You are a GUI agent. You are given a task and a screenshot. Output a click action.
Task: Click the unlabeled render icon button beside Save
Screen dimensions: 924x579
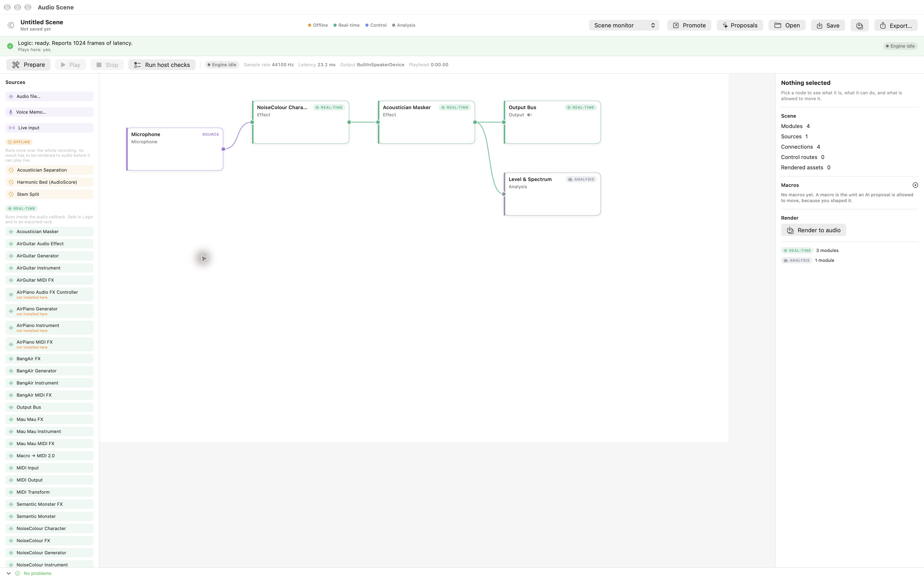859,25
